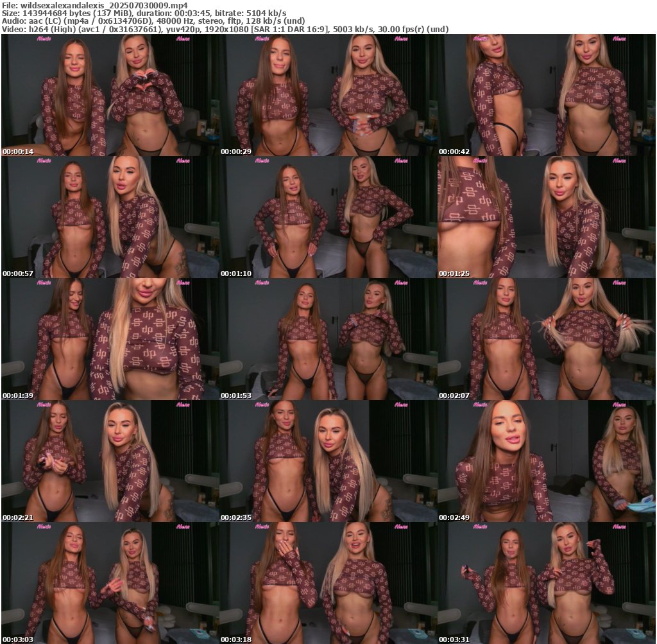
Task: Click the 'Size: 143944684 bytes' info line
Action: tap(144, 13)
